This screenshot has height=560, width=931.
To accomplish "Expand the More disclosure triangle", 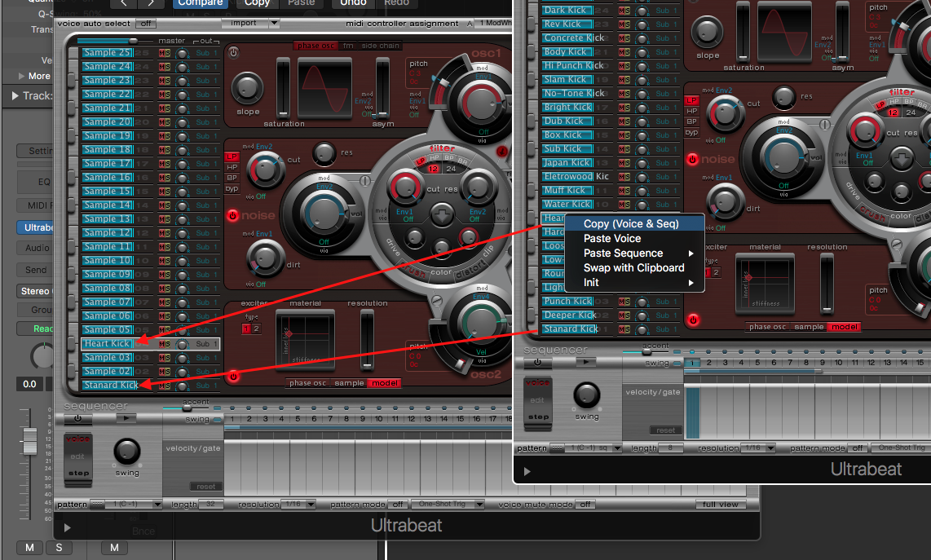I will pyautogui.click(x=22, y=76).
